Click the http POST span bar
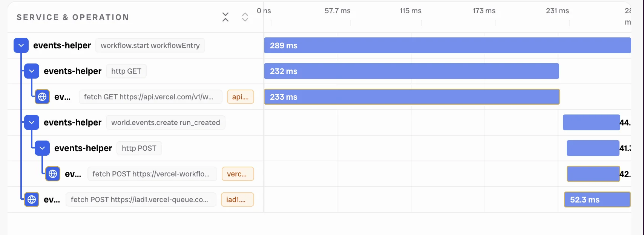Screen dimensions: 644x235 coord(593,148)
